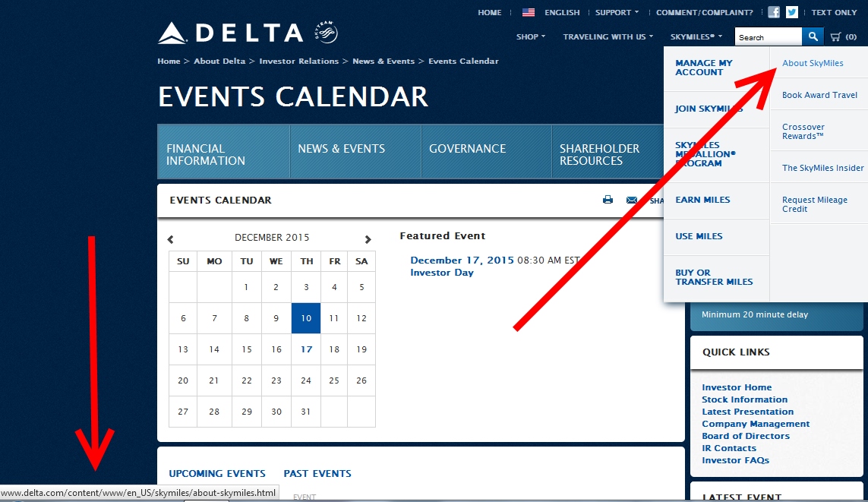This screenshot has height=502, width=868.
Task: Click the email envelope icon
Action: coord(631,200)
